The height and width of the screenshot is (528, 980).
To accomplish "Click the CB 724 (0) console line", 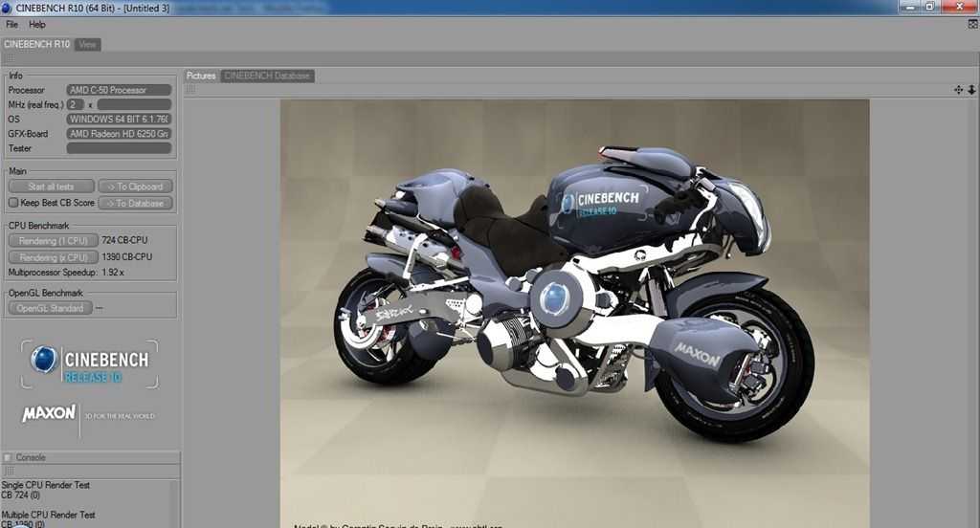I will [21, 495].
